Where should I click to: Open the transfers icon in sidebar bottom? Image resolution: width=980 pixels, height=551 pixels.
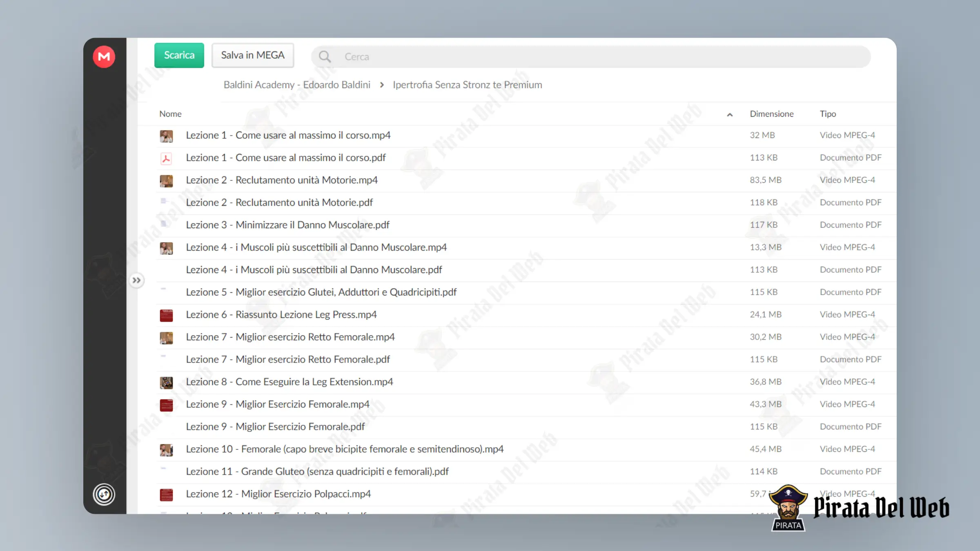tap(104, 494)
